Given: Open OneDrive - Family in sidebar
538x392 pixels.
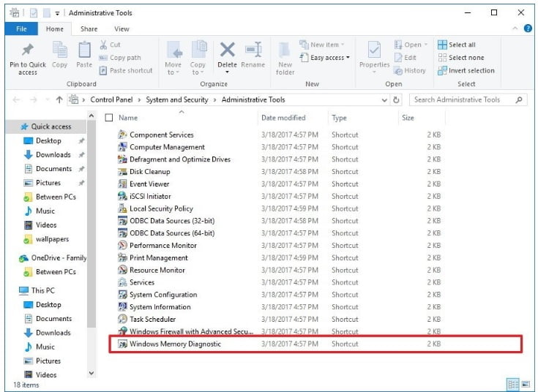Looking at the screenshot, I should 53,258.
